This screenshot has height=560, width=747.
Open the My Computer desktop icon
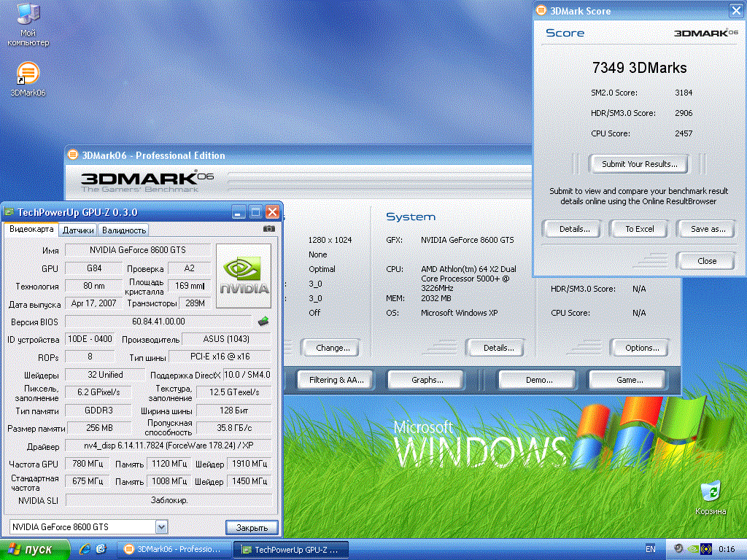pyautogui.click(x=28, y=24)
